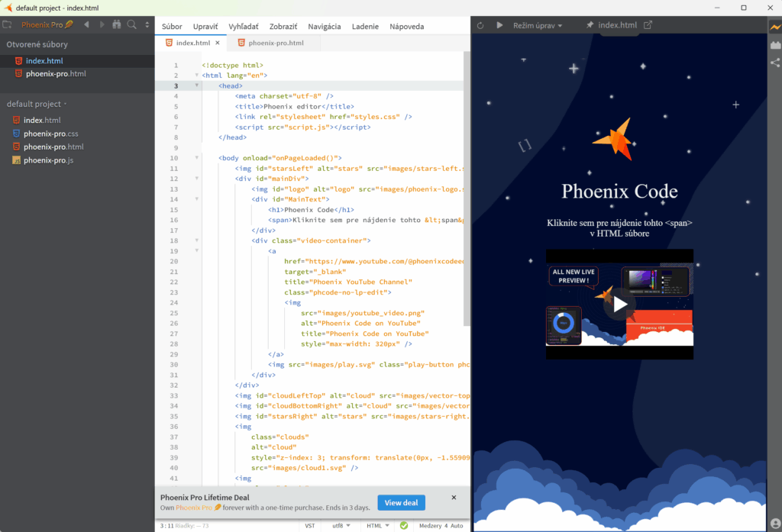782x532 pixels.
Task: Open the Vyhľadať menu
Action: point(244,27)
